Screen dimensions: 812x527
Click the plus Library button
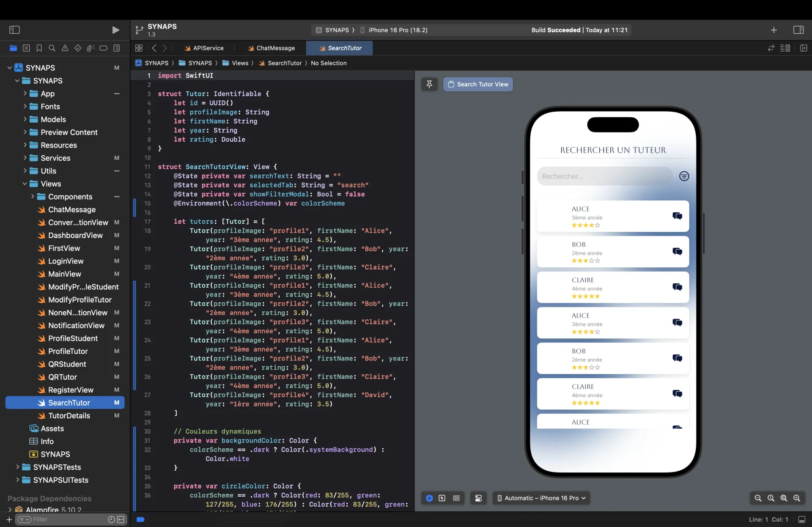coord(774,30)
